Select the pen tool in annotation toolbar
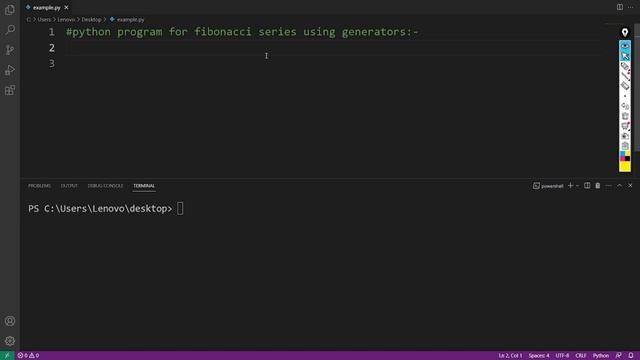Screen dimensions: 640x360 coord(625,66)
